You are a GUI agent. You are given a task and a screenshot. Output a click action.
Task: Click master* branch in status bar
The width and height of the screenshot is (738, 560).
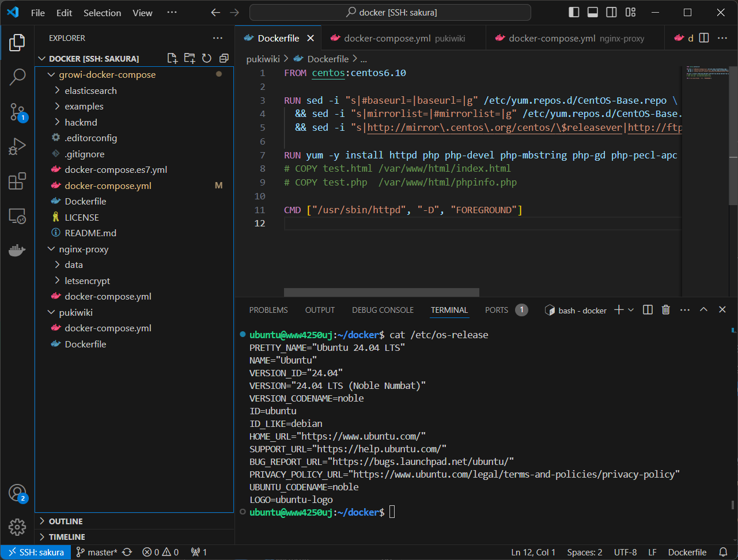[x=97, y=552]
